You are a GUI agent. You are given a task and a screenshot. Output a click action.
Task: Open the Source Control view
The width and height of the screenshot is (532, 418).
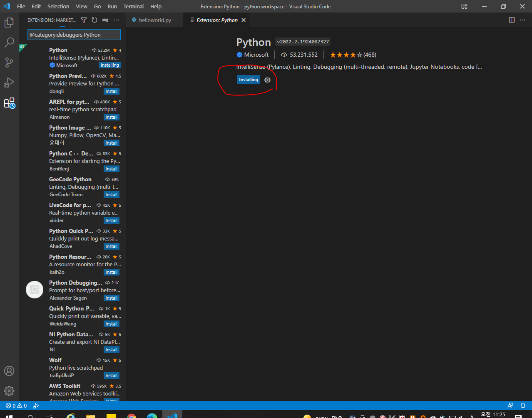tap(9, 63)
